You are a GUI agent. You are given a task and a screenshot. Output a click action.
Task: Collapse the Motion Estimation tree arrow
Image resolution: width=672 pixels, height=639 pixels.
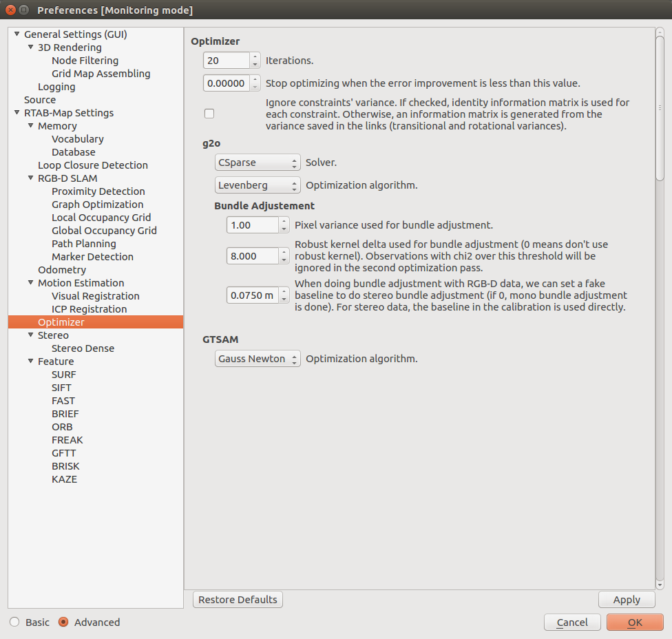click(30, 283)
